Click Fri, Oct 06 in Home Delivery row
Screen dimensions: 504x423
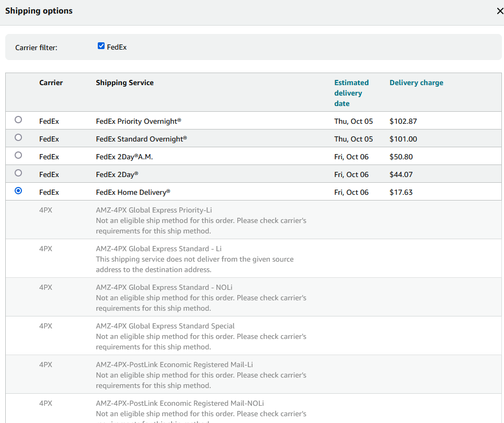pos(351,192)
